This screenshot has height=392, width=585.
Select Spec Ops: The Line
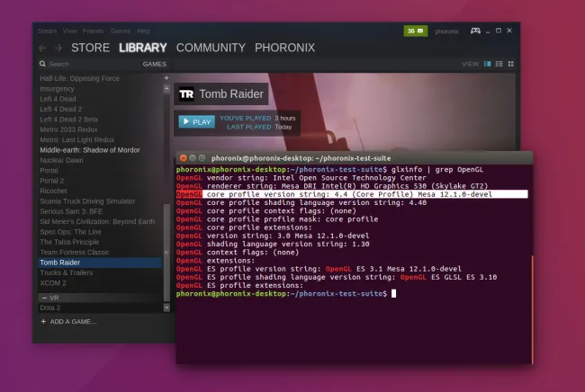click(x=70, y=232)
